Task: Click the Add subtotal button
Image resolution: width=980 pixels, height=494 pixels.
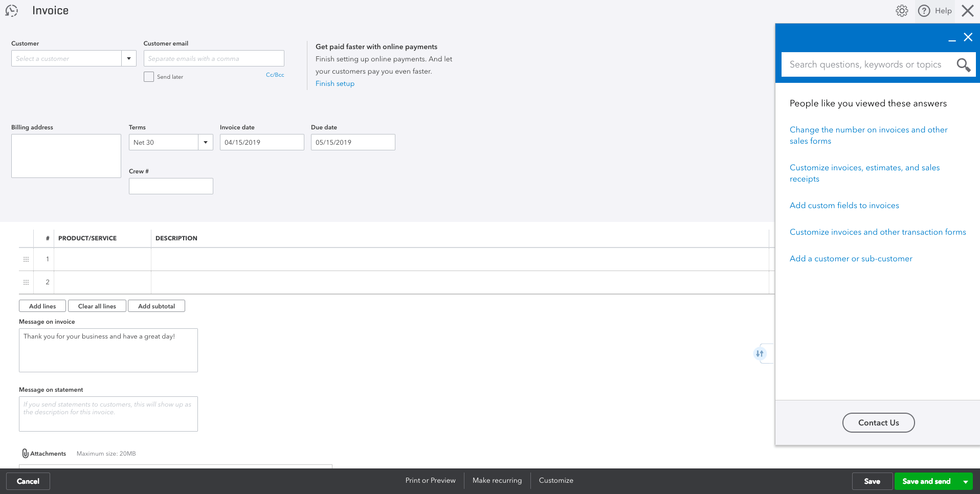Action: coord(157,306)
